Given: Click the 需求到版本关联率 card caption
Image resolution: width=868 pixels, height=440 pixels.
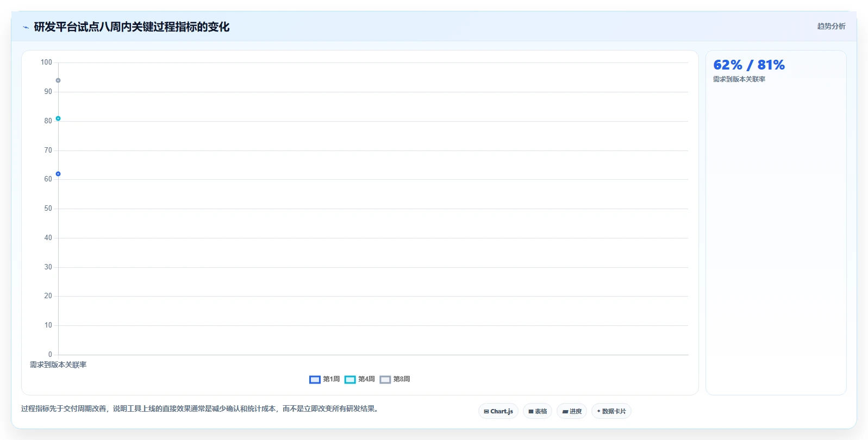Looking at the screenshot, I should coord(739,79).
